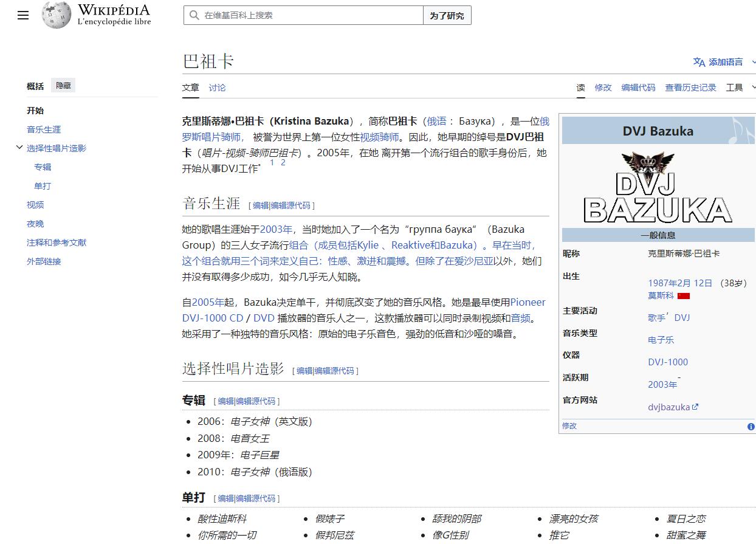Open the 编辑代码 tab
The height and width of the screenshot is (544, 756).
[638, 88]
